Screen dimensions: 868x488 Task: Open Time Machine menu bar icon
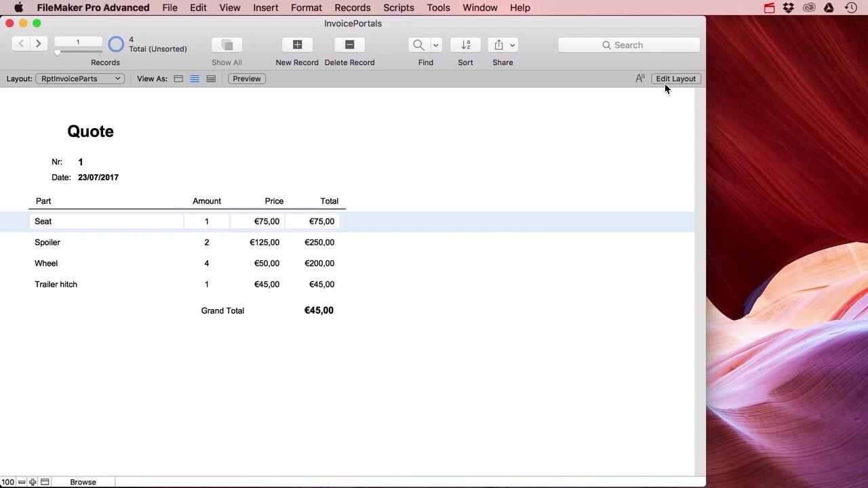pos(850,7)
